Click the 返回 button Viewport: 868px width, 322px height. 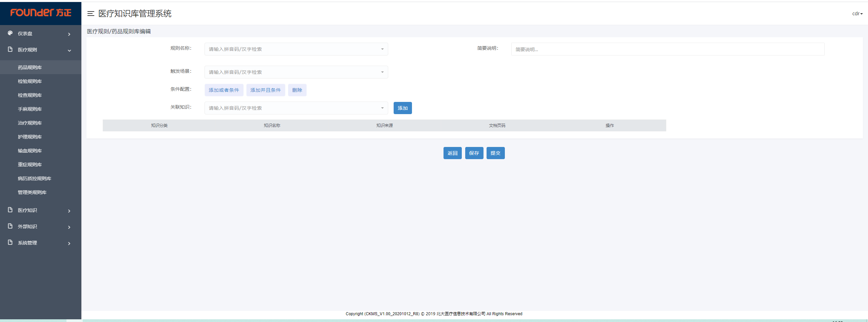pos(452,153)
